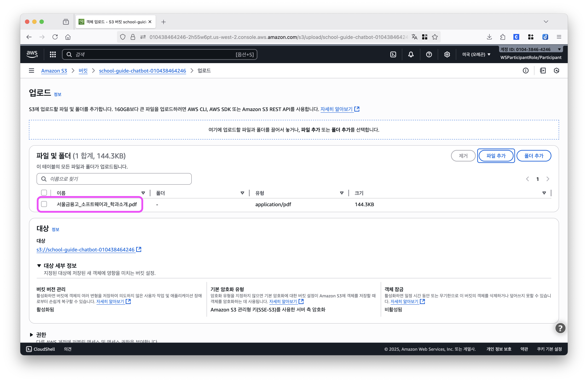Open 자세히 알아보기 under 객체 잠금
The image size is (588, 382).
click(x=408, y=302)
